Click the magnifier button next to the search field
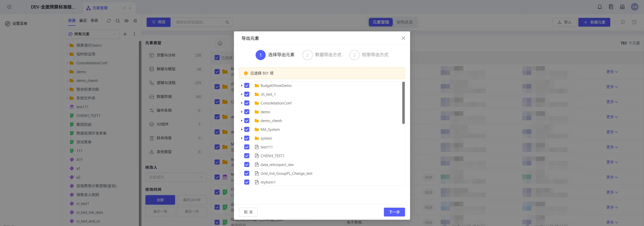The image size is (644, 226). click(x=227, y=22)
